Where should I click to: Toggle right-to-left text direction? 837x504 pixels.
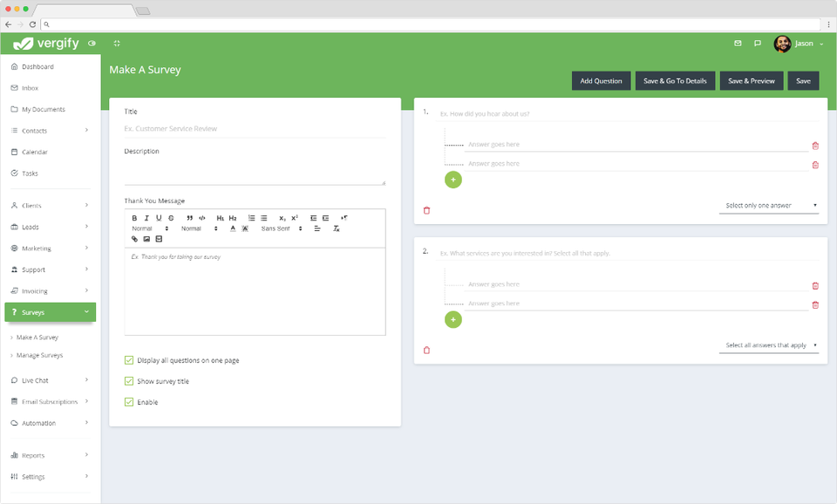click(344, 218)
